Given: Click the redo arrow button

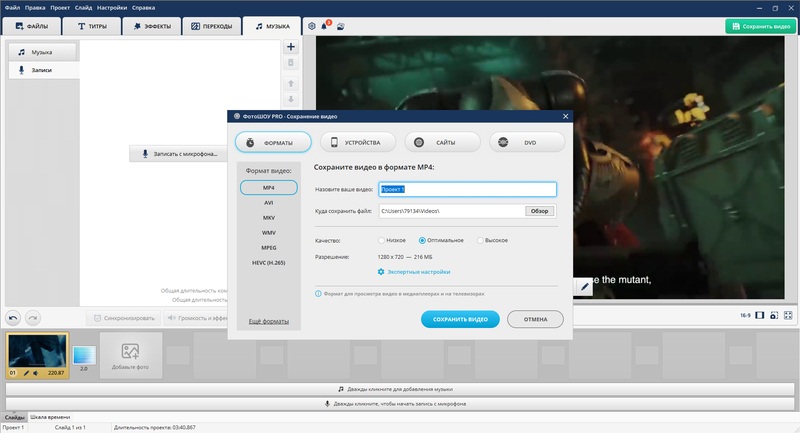Looking at the screenshot, I should point(33,318).
